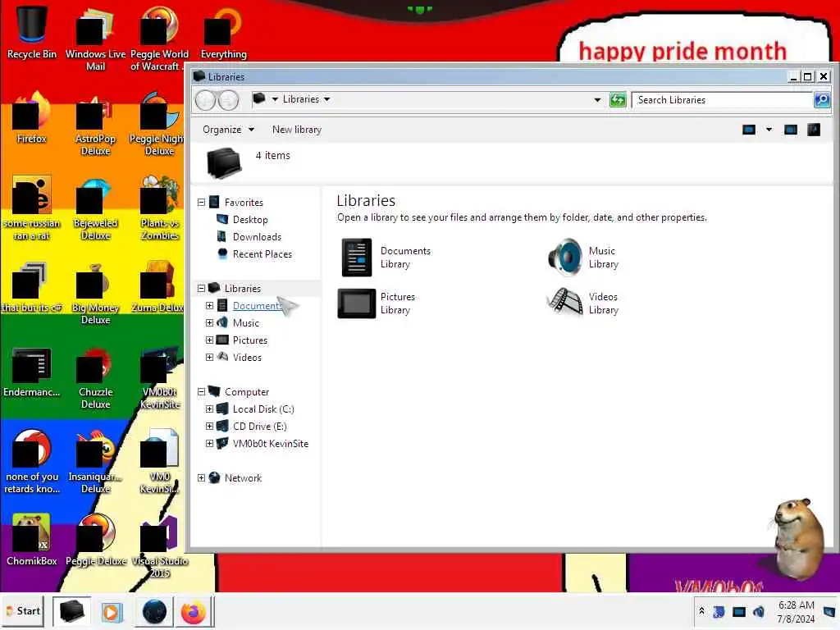Expand CD Drive (E:) node
The height and width of the screenshot is (630, 840).
click(209, 426)
